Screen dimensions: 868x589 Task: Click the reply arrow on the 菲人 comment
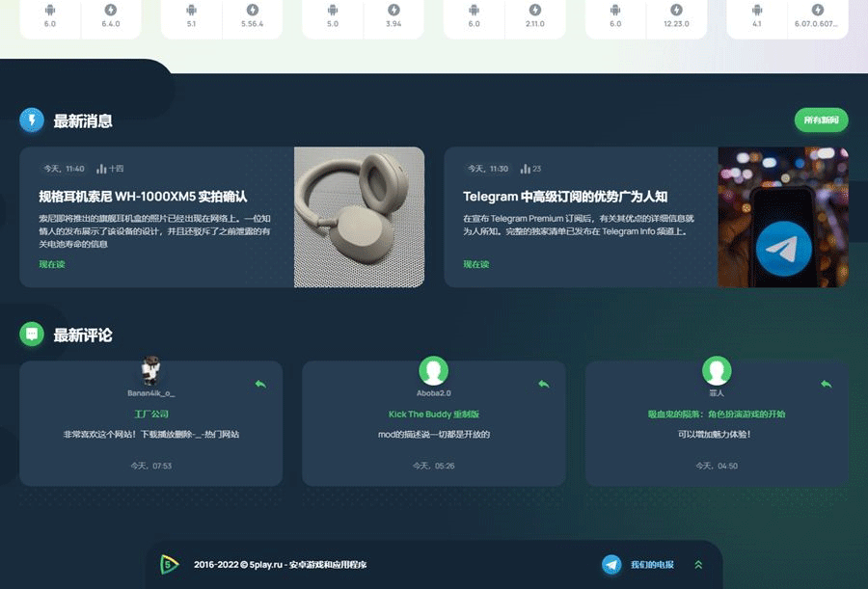click(827, 384)
